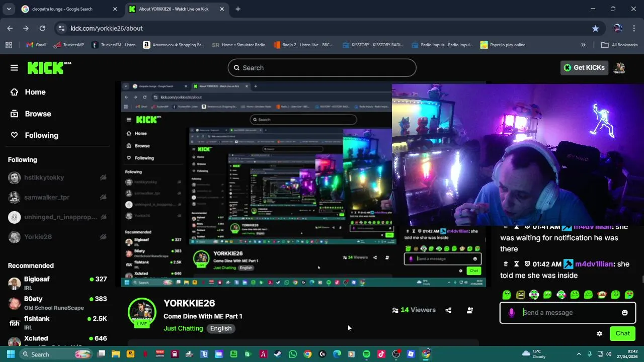Insert the angry brown-face emote

click(x=520, y=295)
